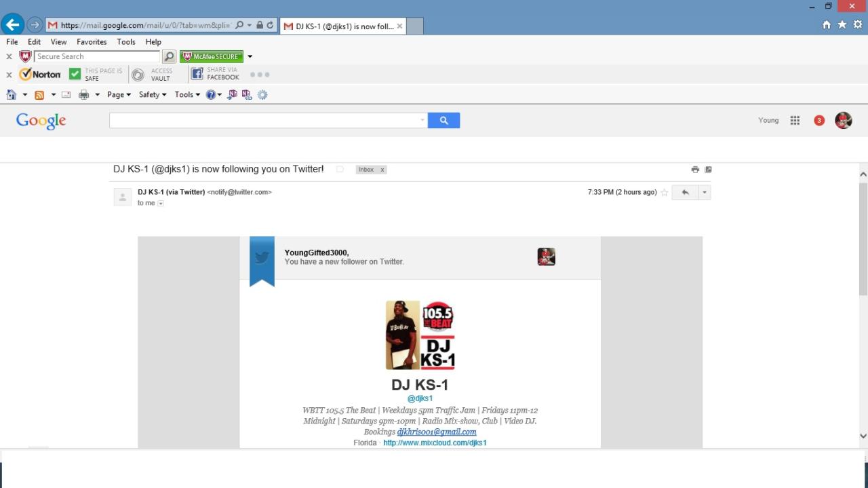
Task: Select the DJ KS-1 Gmail browser tab
Action: [x=342, y=26]
